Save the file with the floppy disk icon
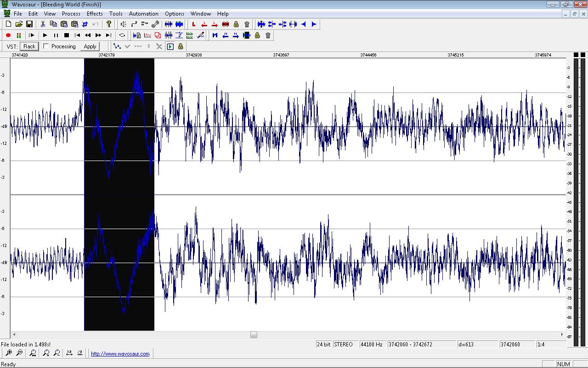The height and width of the screenshot is (368, 588). pyautogui.click(x=29, y=24)
